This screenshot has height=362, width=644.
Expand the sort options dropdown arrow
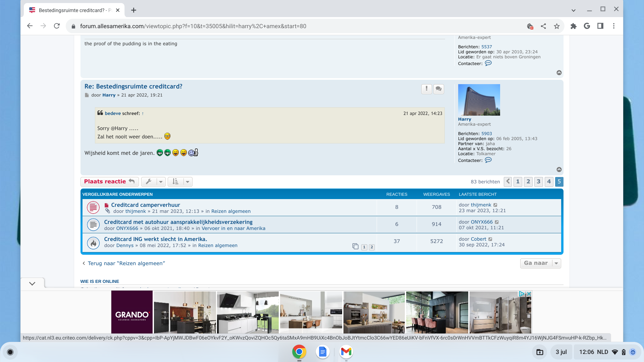click(187, 182)
